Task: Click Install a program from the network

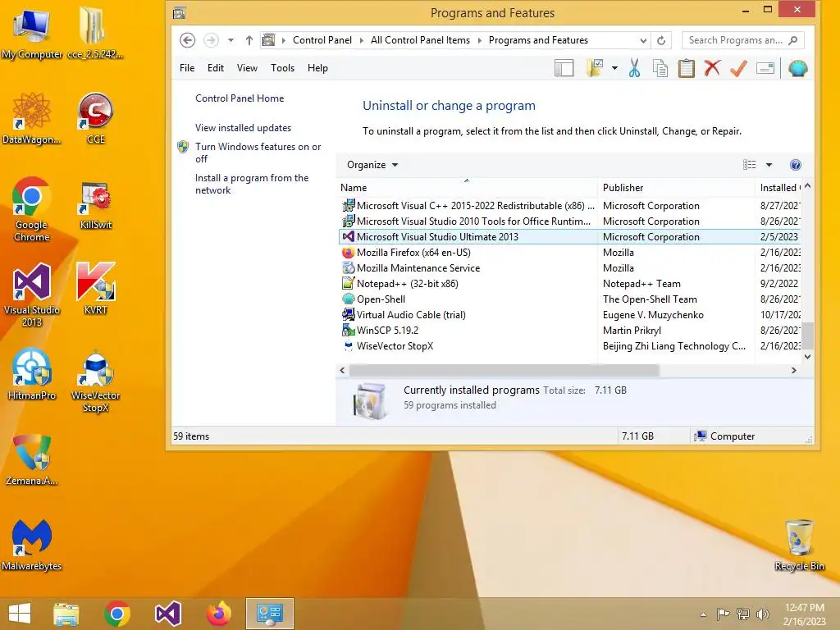Action: (252, 184)
